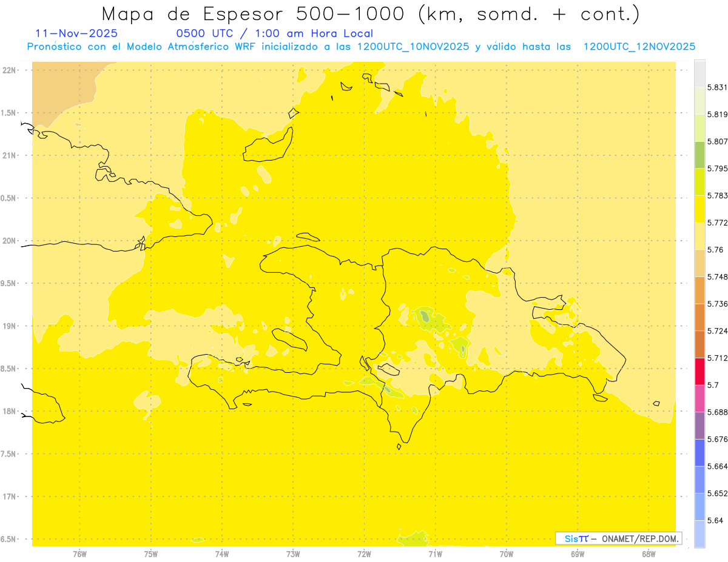The image size is (728, 562).
Task: Click the legend value '5.783'
Action: click(x=717, y=196)
